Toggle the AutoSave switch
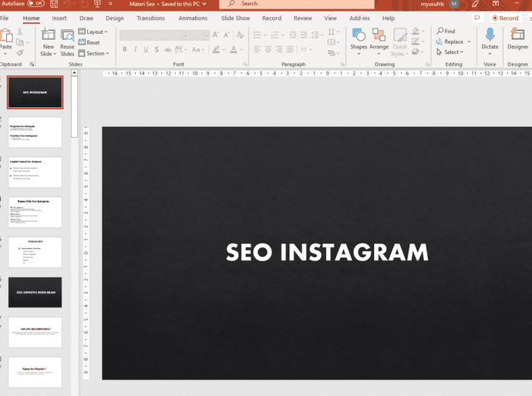The width and height of the screenshot is (532, 396). [35, 3]
